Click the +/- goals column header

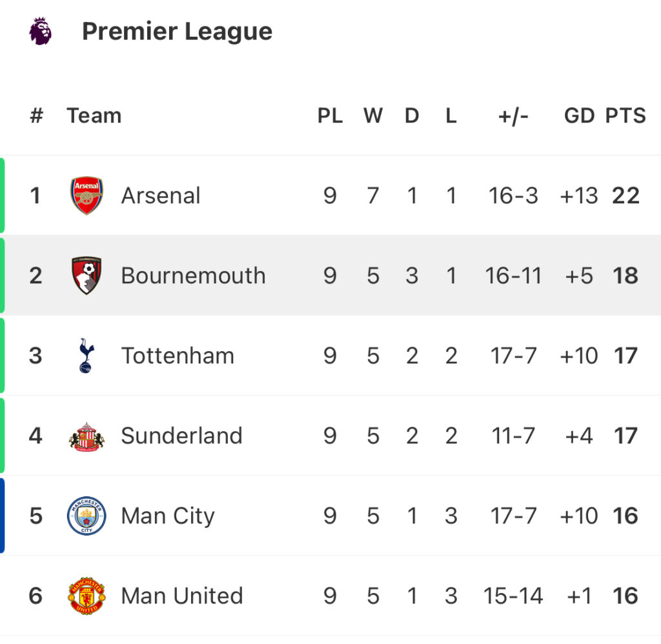(x=513, y=116)
